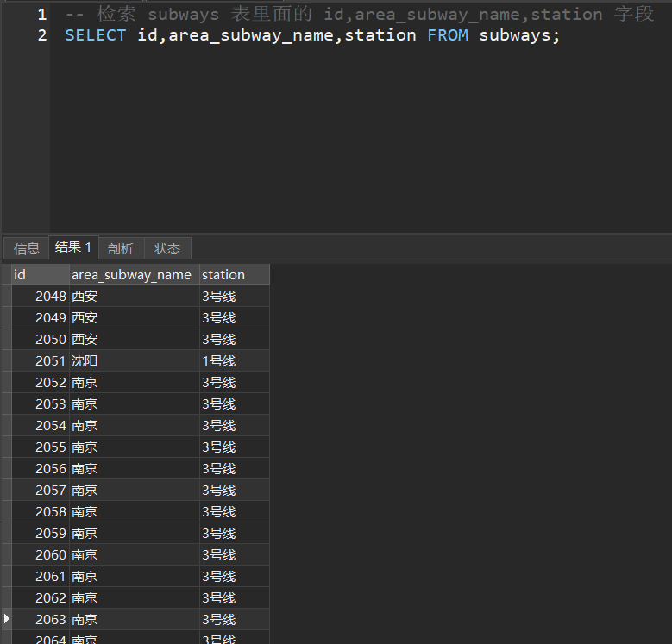Select the 1号线 station cell

[x=235, y=360]
